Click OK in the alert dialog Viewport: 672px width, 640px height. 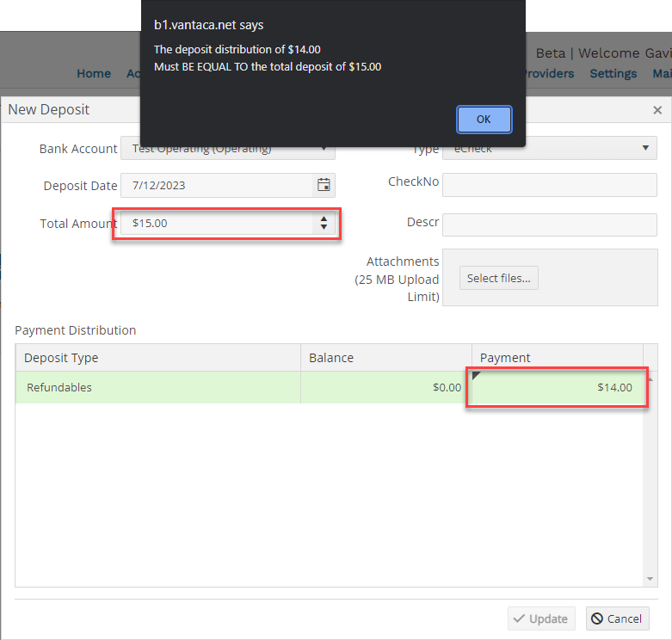pos(484,119)
